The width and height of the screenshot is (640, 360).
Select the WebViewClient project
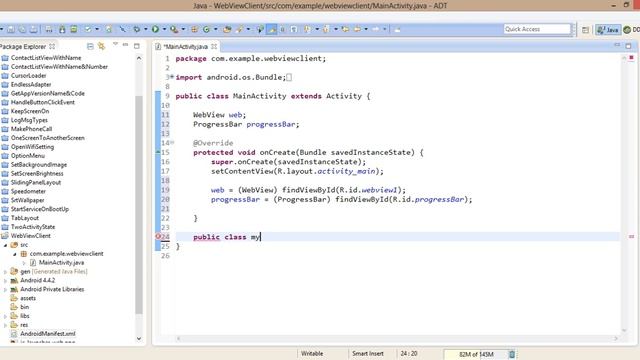(x=31, y=236)
